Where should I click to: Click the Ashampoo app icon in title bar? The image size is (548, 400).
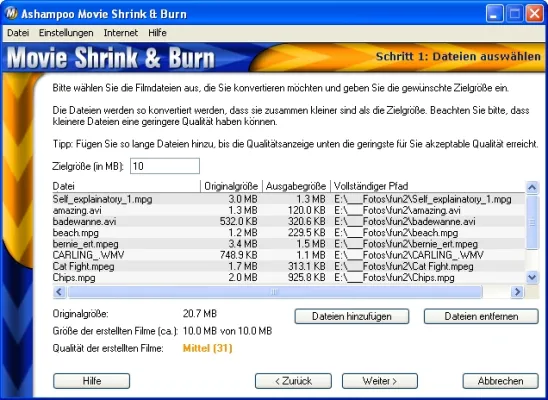[x=12, y=14]
